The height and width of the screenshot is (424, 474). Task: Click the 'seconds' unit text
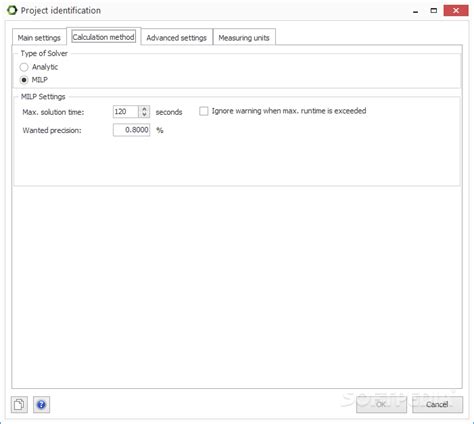169,112
